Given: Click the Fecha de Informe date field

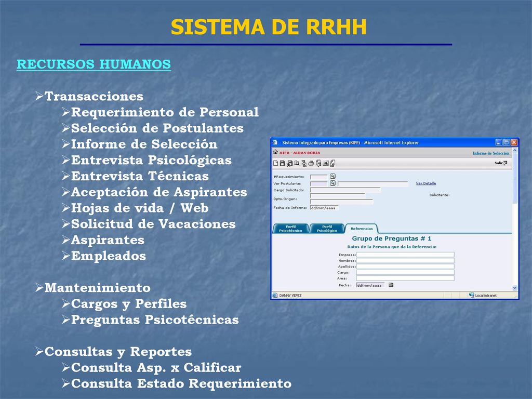Looking at the screenshot, I should 324,208.
